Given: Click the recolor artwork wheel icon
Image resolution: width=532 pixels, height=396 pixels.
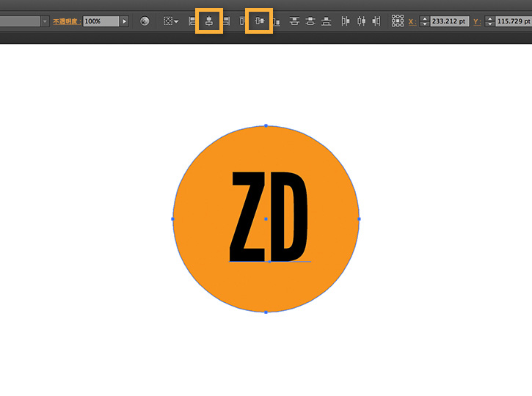Looking at the screenshot, I should (145, 21).
